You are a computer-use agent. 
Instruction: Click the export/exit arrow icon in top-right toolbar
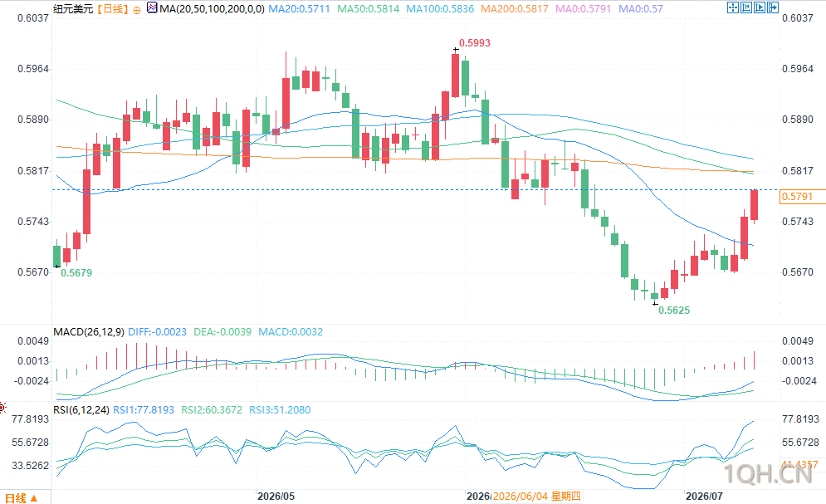coord(772,7)
